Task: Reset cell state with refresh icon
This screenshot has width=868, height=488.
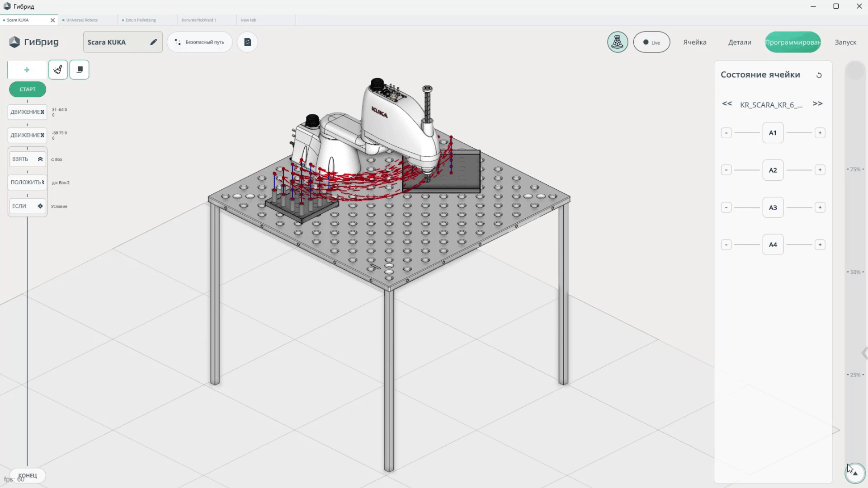Action: tap(819, 75)
